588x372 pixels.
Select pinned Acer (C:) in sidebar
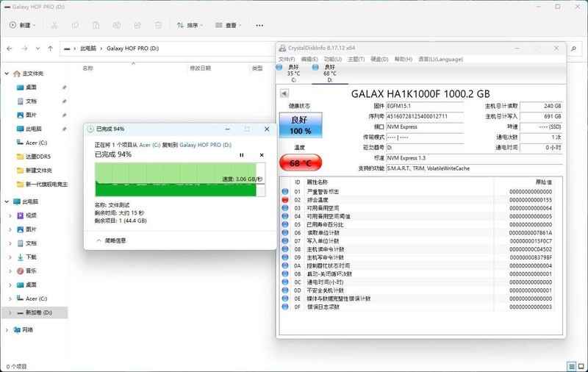pos(36,143)
